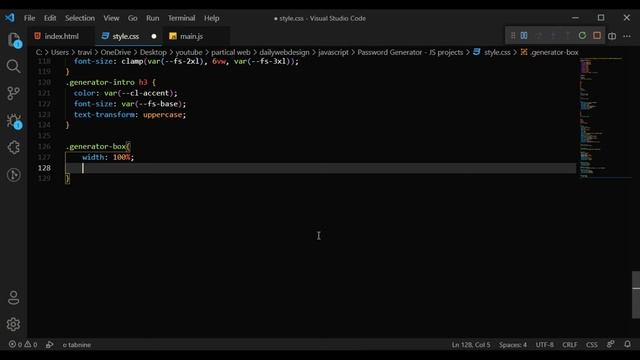The width and height of the screenshot is (640, 360).
Task: Open the notifications bell
Action: (628, 344)
